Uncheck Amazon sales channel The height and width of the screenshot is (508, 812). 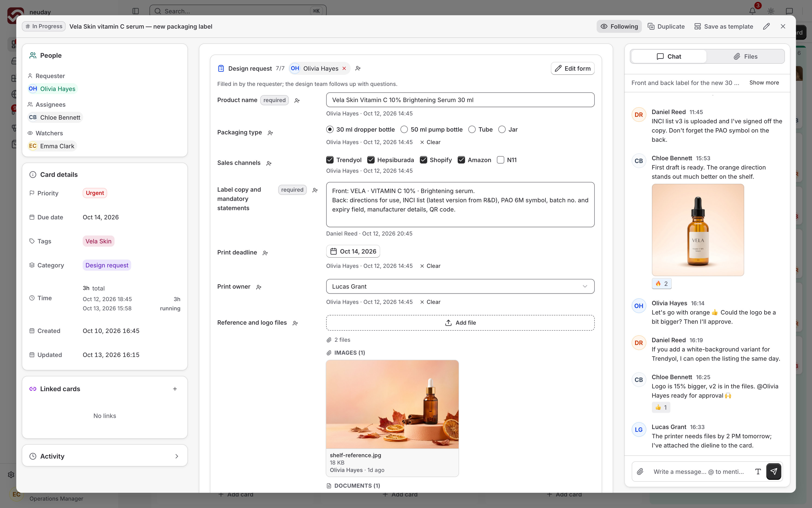pyautogui.click(x=461, y=160)
